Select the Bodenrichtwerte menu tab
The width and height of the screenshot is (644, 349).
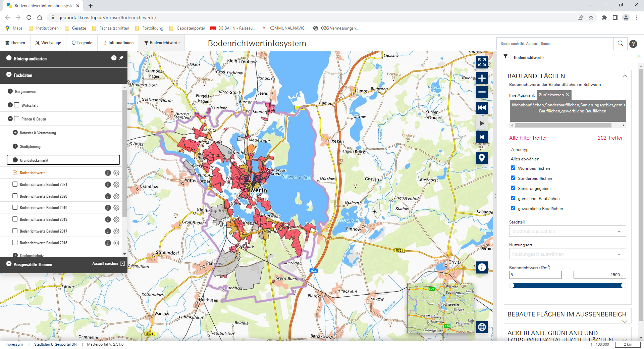coord(162,43)
